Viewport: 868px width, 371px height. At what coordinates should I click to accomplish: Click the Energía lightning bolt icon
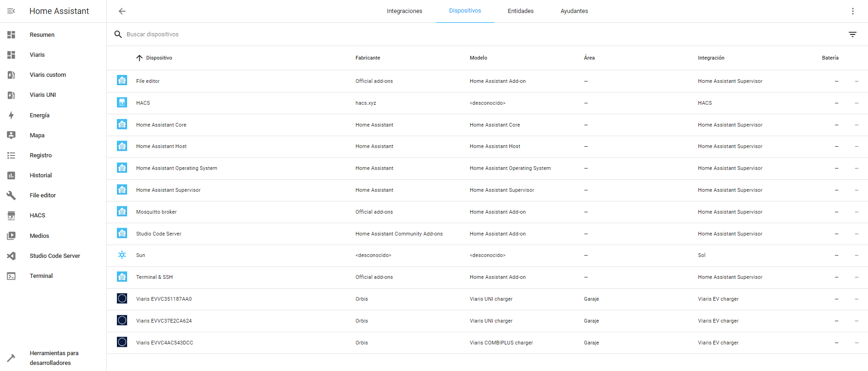pos(11,115)
